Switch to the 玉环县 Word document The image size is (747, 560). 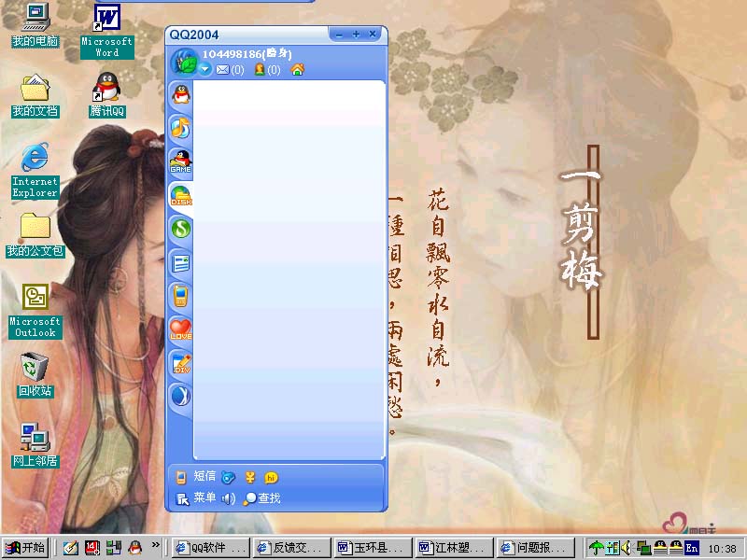373,548
